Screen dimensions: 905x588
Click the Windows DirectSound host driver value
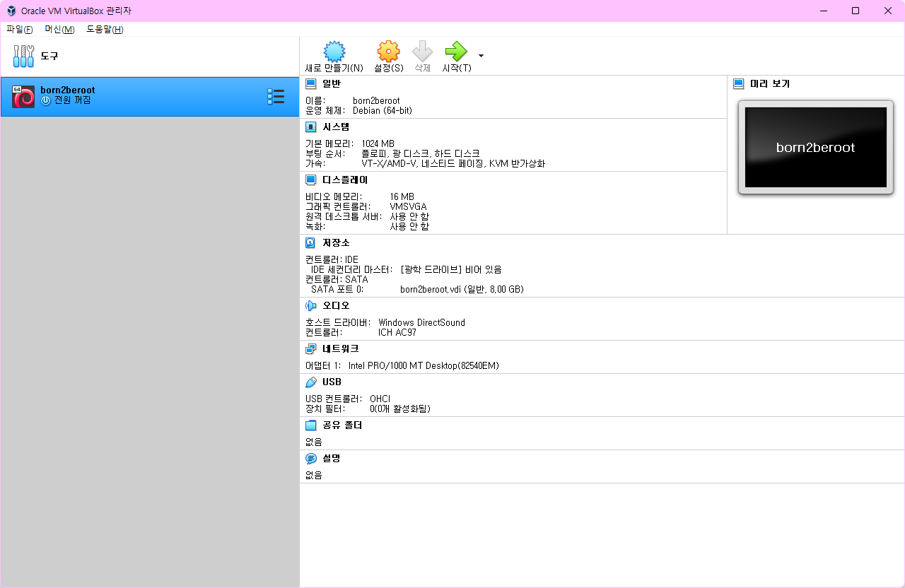pyautogui.click(x=421, y=322)
